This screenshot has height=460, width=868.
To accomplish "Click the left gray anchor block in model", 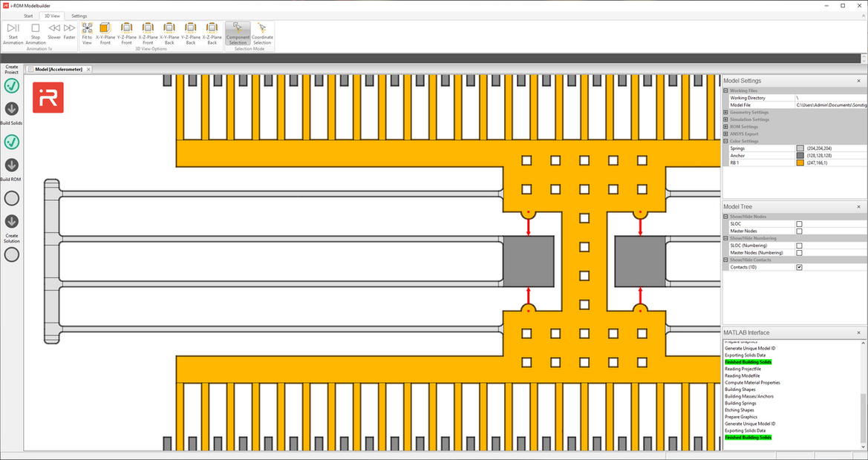I will pyautogui.click(x=529, y=261).
